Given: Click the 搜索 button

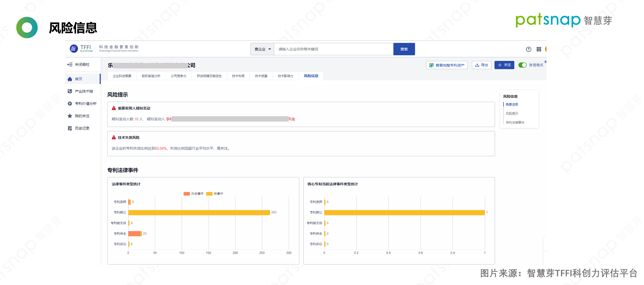Looking at the screenshot, I should click(404, 49).
